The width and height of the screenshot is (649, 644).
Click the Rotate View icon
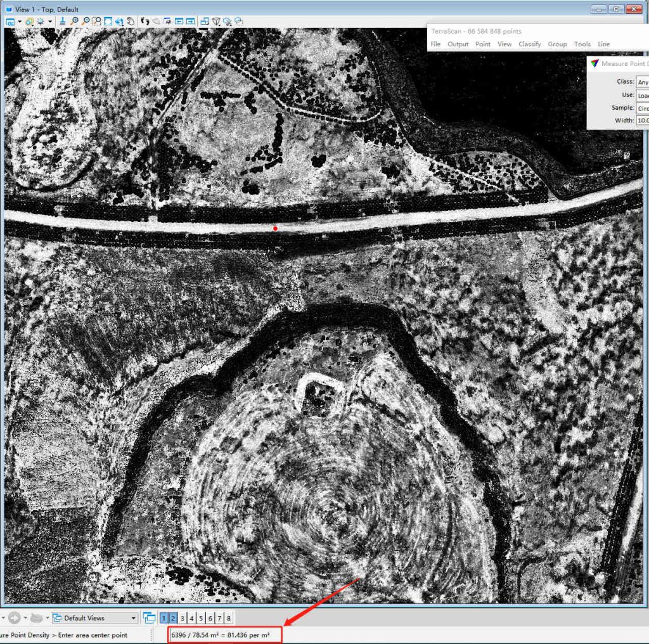[120, 21]
